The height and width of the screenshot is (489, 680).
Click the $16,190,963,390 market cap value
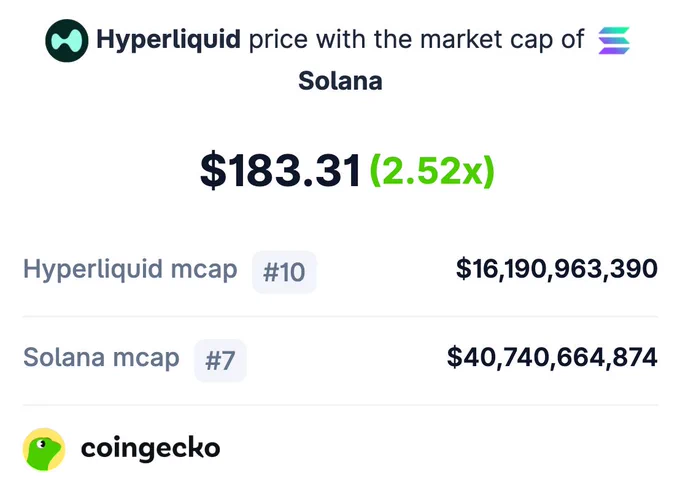[x=557, y=269]
